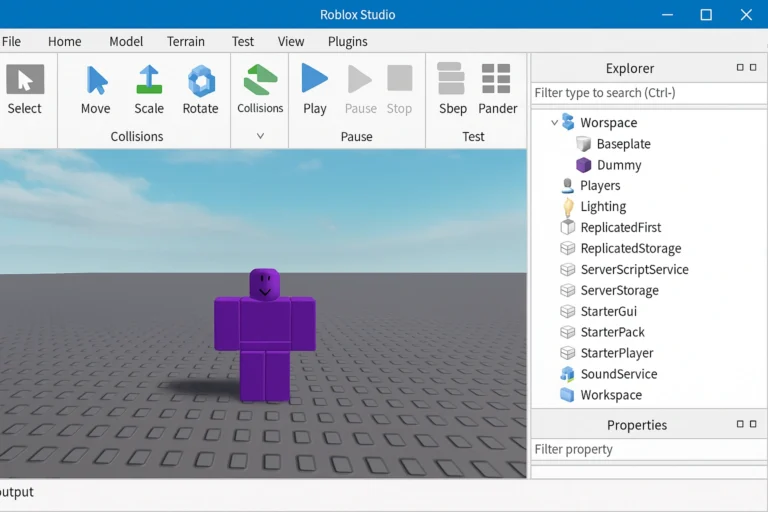Toggle the Collisions option
This screenshot has height=512, width=768.
[260, 90]
